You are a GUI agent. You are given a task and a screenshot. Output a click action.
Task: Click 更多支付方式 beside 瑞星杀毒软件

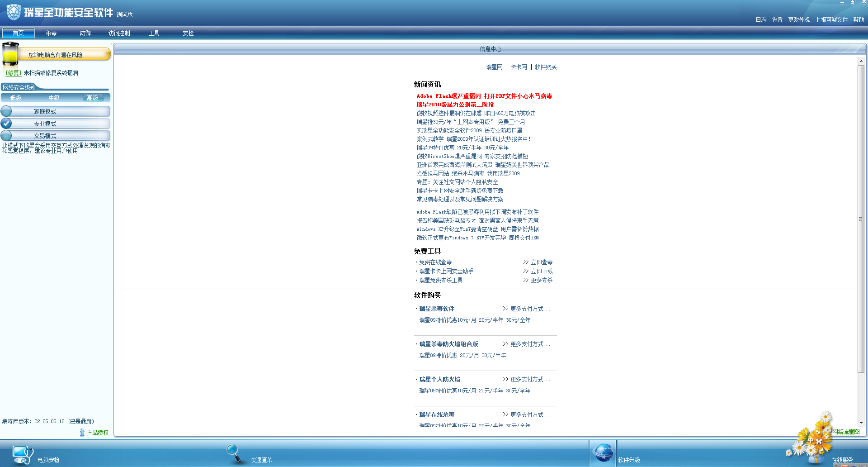click(530, 309)
